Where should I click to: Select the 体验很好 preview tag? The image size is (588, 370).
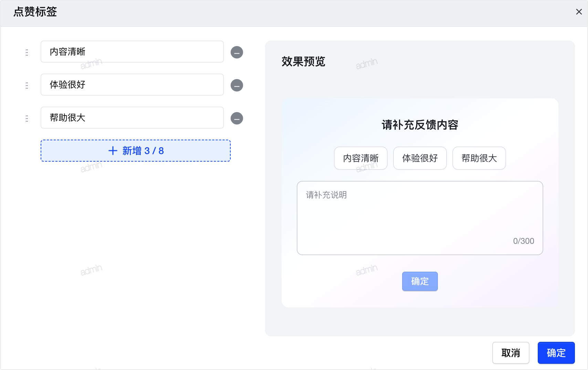click(x=420, y=158)
